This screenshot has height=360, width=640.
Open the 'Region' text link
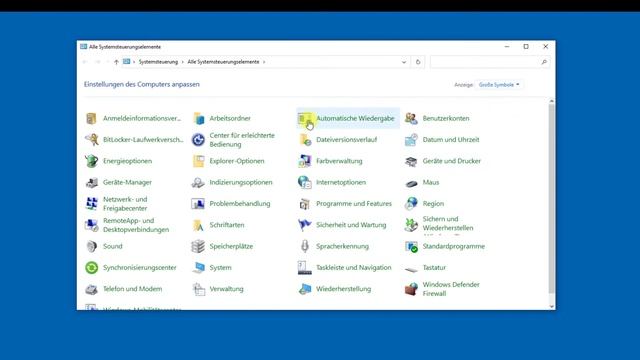pos(433,203)
